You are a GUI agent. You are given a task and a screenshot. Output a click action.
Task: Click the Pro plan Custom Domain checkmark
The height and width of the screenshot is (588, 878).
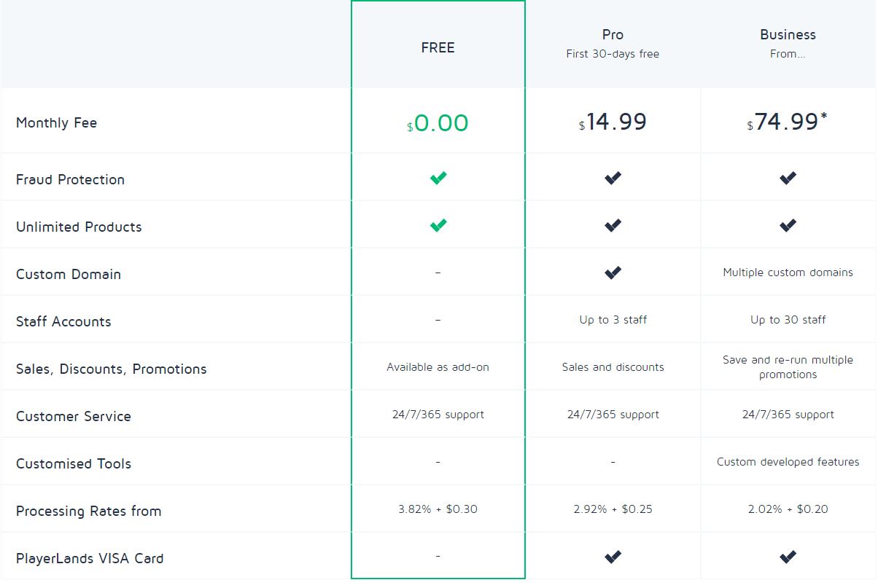613,273
